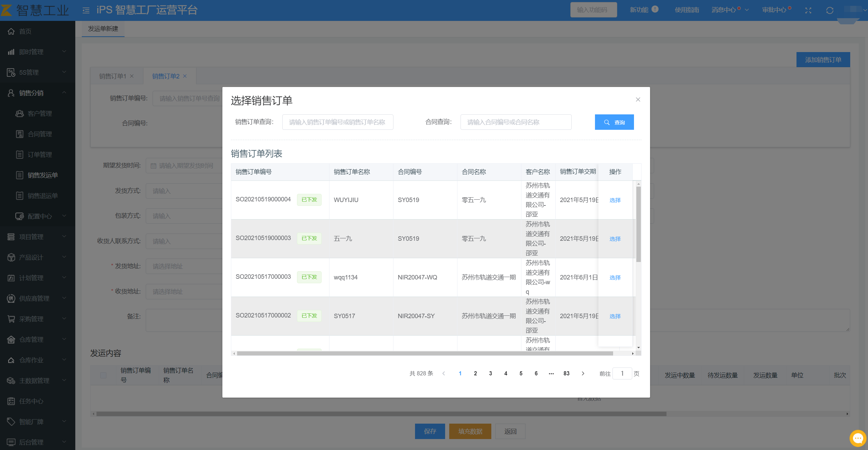
Task: Click the 合同查询 input field
Action: click(516, 122)
